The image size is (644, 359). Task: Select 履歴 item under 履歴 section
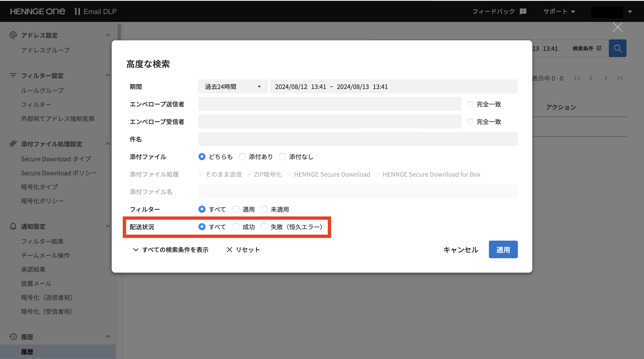(x=58, y=352)
